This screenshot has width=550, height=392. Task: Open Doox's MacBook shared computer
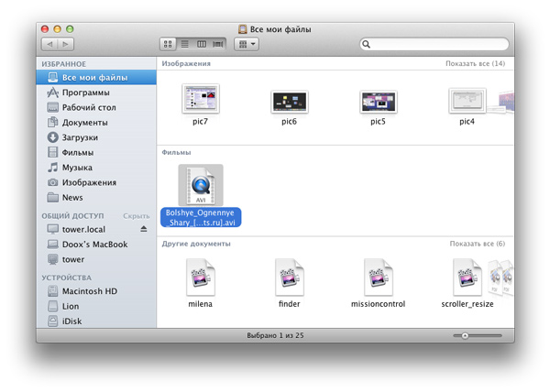coord(94,244)
